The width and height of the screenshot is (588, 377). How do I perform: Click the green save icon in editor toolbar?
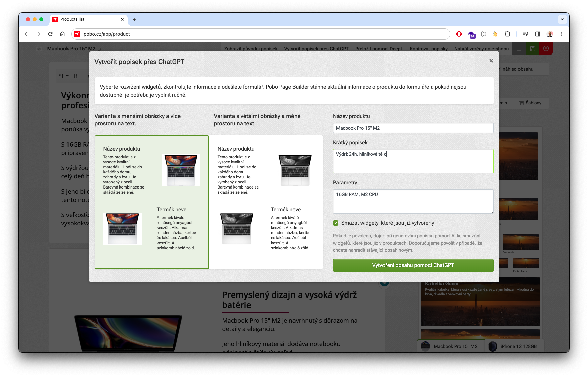tap(533, 49)
